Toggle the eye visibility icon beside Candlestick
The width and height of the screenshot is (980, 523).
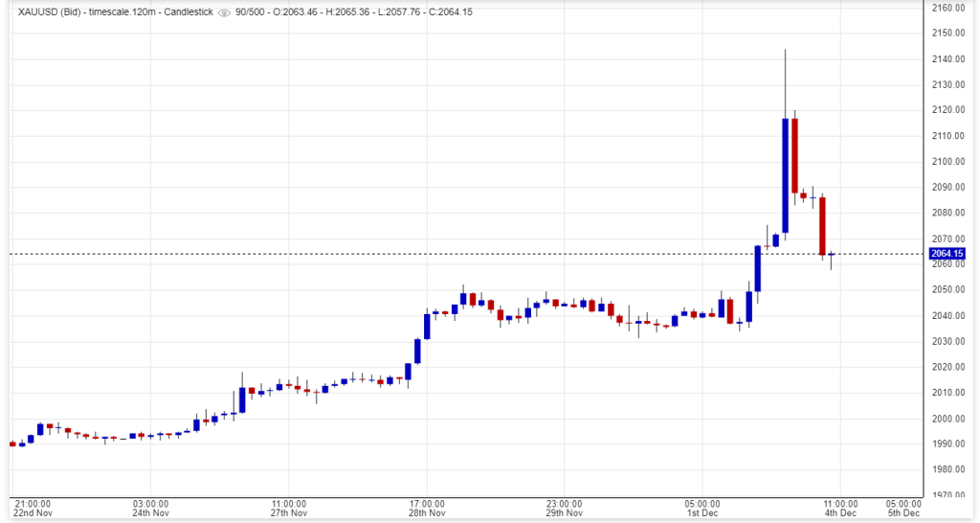pos(224,12)
